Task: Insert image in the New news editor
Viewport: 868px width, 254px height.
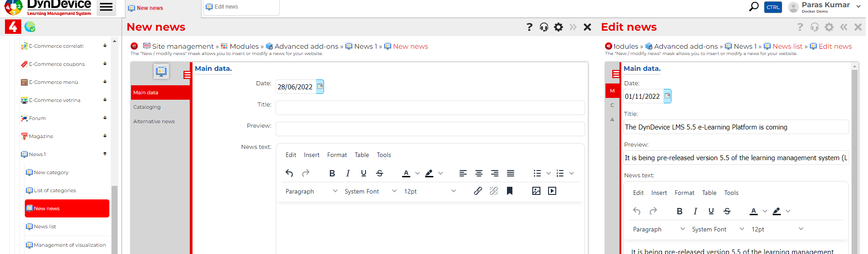Action: pos(536,191)
